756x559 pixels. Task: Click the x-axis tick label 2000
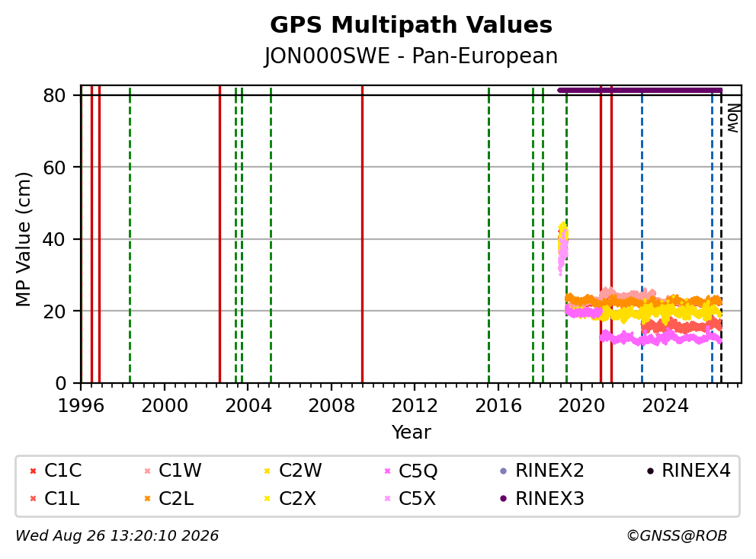tap(165, 406)
